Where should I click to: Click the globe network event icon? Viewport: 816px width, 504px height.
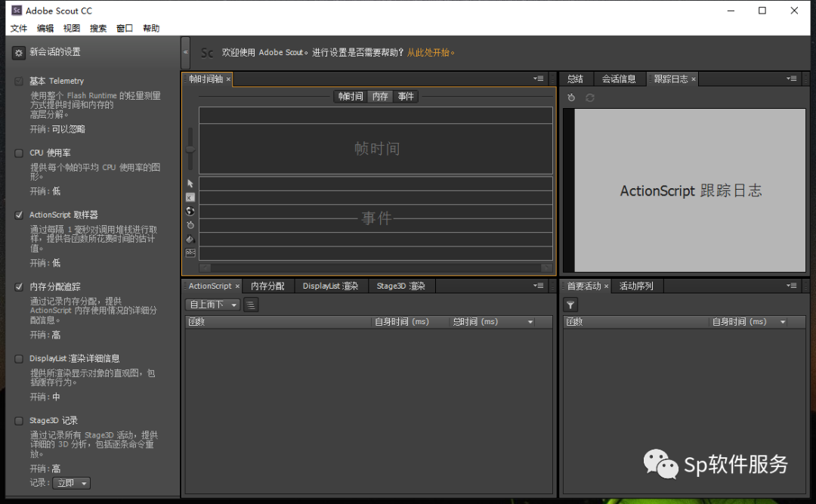coord(190,211)
